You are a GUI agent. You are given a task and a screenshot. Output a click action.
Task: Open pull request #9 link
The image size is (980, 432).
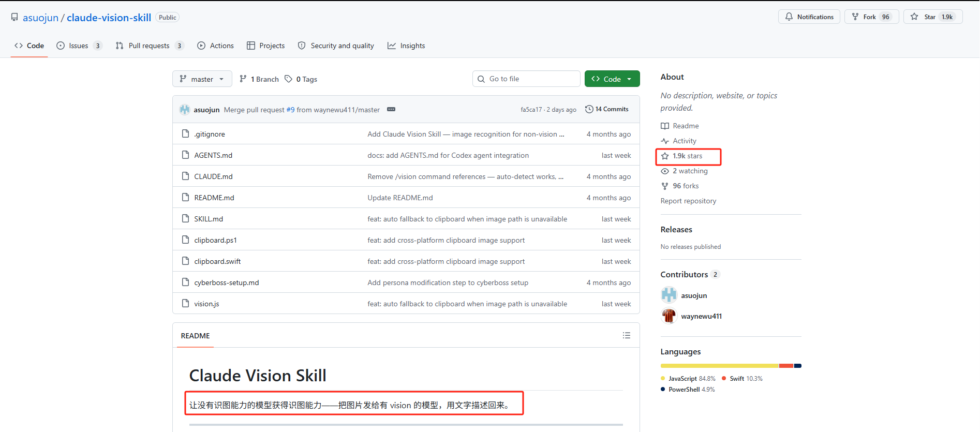coord(290,110)
